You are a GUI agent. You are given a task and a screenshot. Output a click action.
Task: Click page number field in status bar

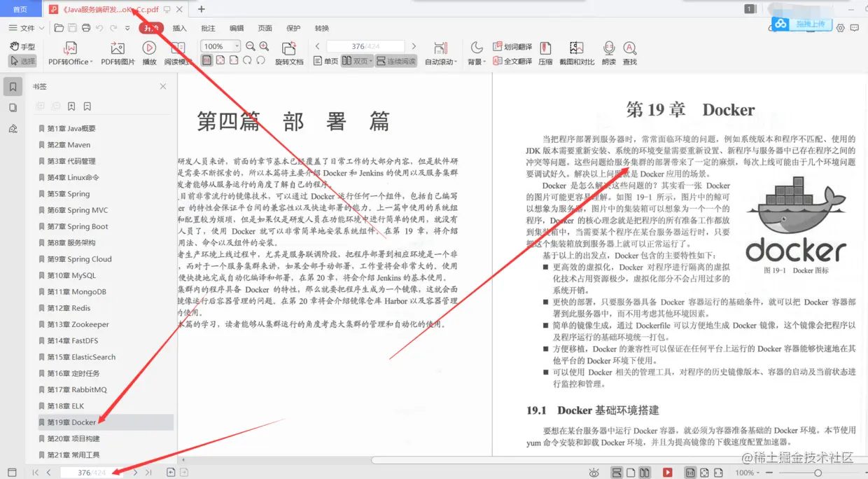coord(92,473)
